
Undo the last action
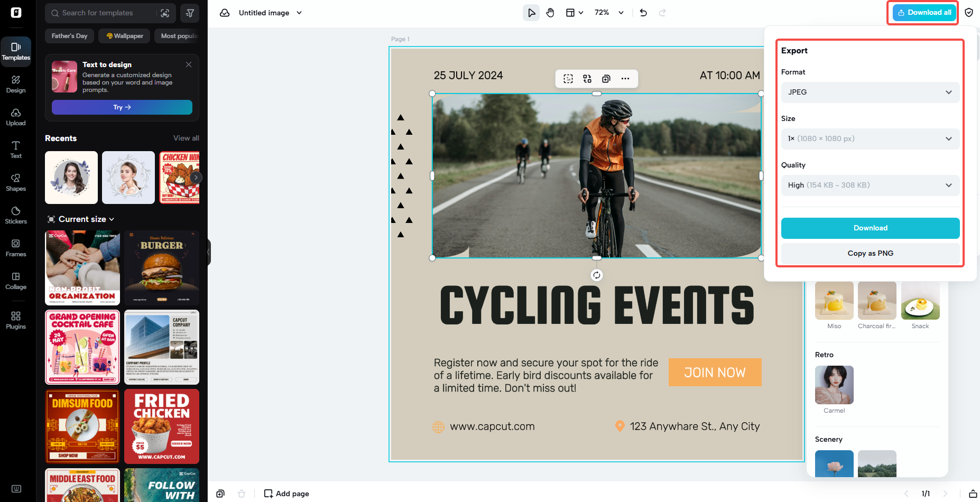(x=643, y=12)
